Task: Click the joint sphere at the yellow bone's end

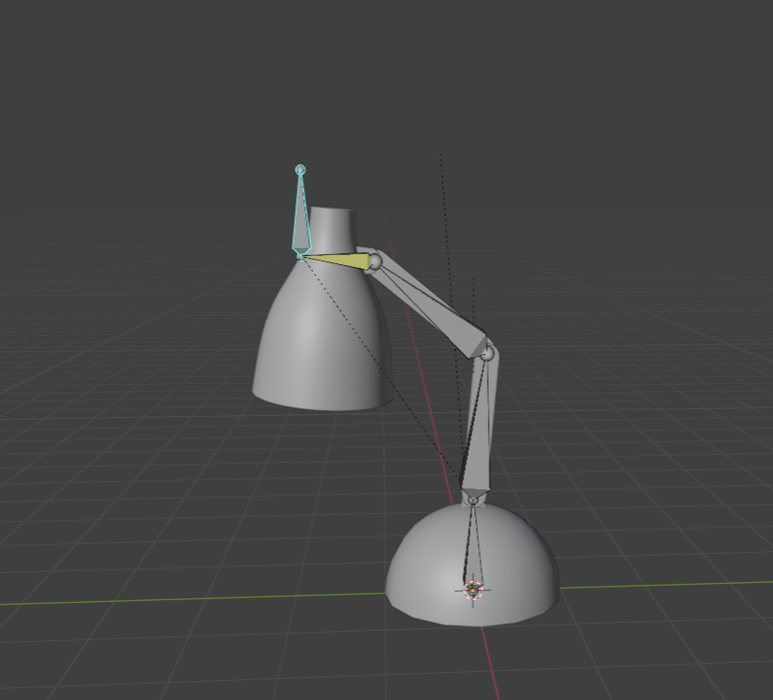Action: point(375,261)
